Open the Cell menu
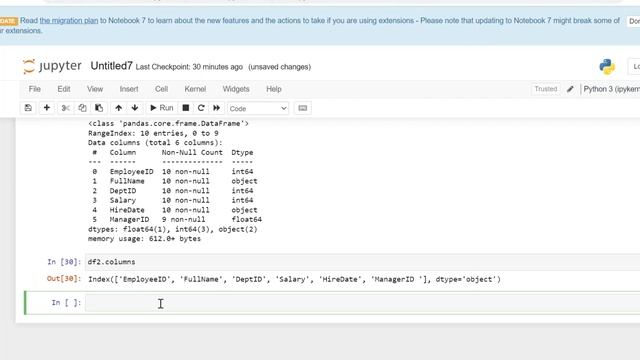Viewport: 640px width, 360px height. 161,89
